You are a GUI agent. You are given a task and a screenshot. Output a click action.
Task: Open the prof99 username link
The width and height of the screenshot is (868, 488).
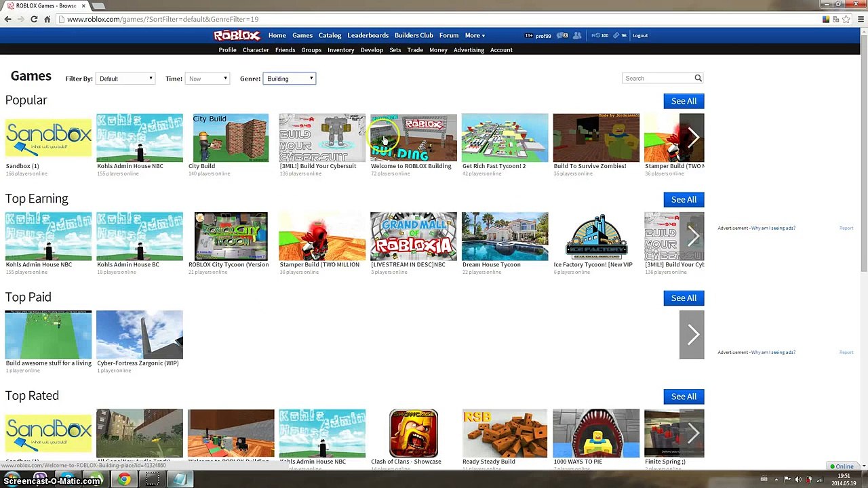[x=543, y=36]
